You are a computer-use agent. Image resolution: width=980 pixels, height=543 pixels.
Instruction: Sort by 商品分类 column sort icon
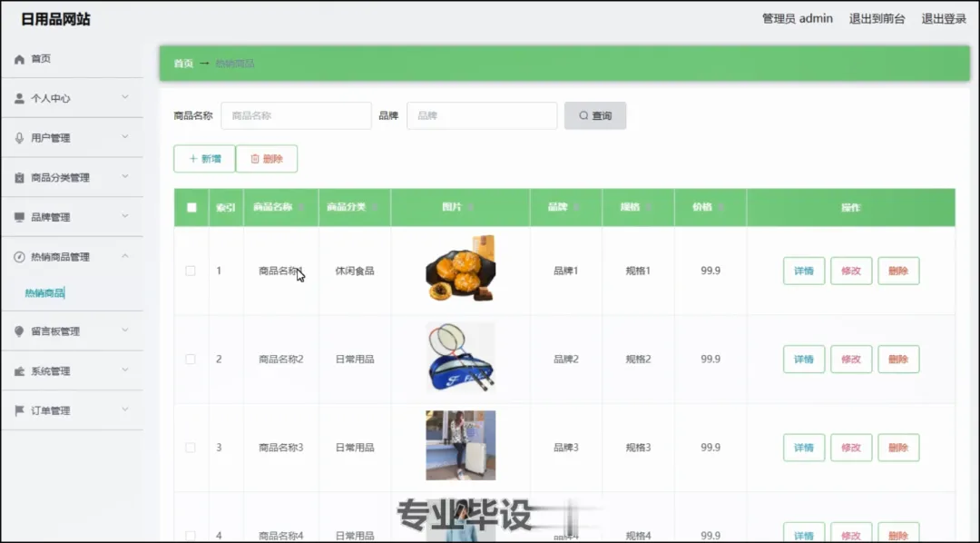tap(375, 208)
